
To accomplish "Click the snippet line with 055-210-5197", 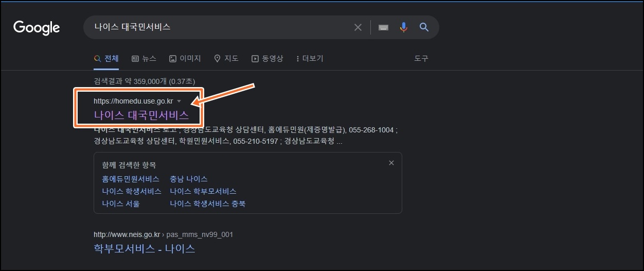I will (x=218, y=141).
